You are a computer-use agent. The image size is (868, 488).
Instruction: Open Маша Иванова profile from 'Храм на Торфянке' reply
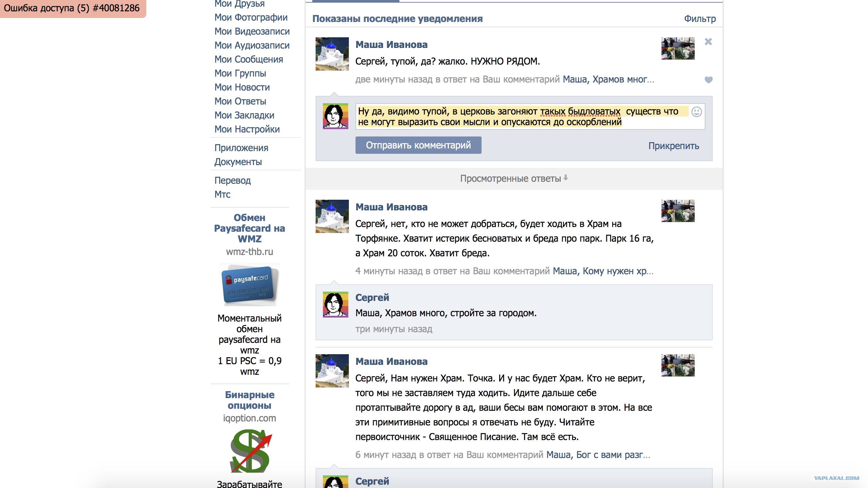[x=391, y=207]
